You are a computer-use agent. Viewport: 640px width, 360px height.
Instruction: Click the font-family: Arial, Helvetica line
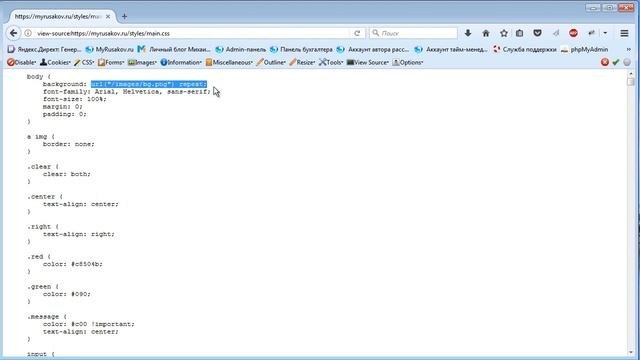pyautogui.click(x=127, y=92)
